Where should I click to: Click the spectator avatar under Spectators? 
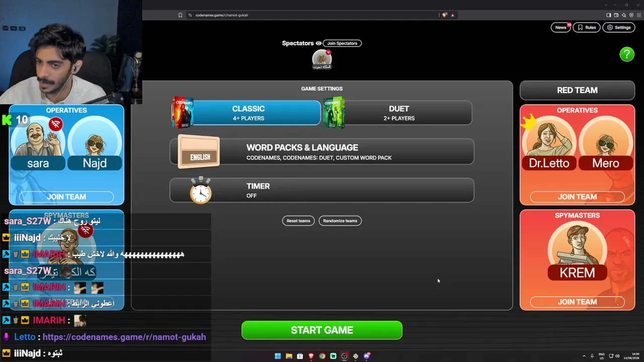tap(322, 59)
